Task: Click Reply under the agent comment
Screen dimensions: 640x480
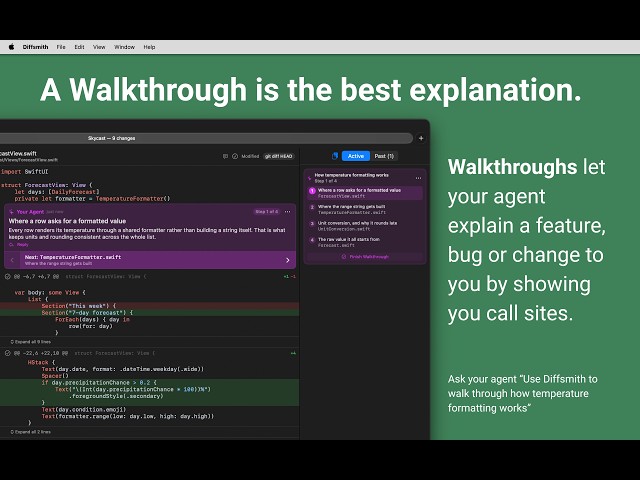Action: [x=19, y=245]
